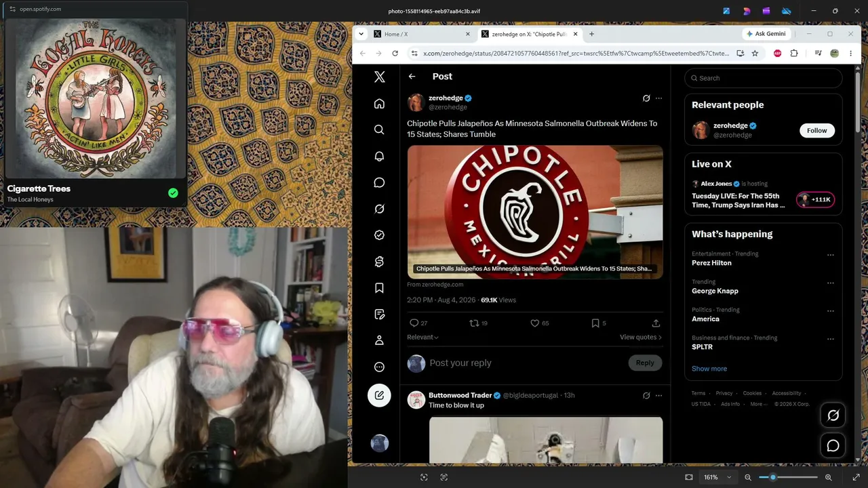Open more options on the zerohedge post
The width and height of the screenshot is (868, 488).
(x=658, y=98)
